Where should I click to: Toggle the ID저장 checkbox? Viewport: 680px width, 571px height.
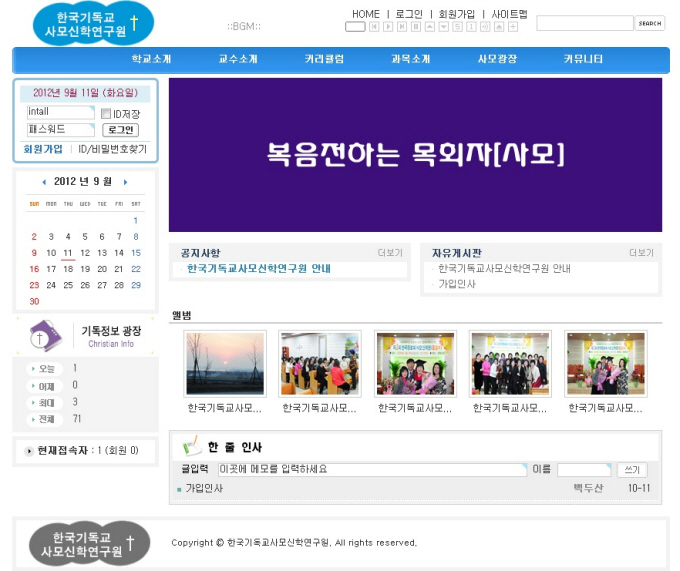click(x=106, y=114)
